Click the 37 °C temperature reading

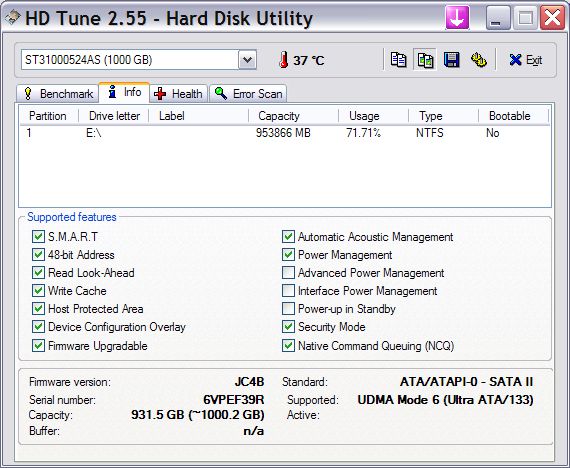click(x=309, y=60)
